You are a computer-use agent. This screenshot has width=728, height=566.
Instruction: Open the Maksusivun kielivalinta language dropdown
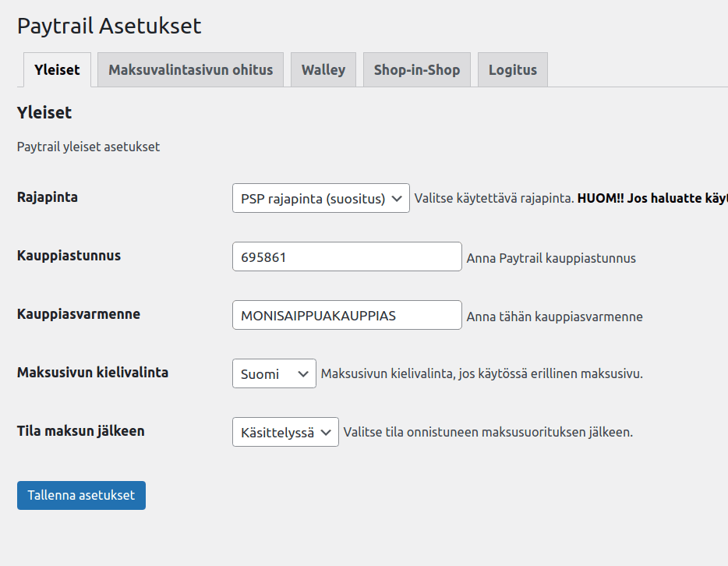(274, 373)
